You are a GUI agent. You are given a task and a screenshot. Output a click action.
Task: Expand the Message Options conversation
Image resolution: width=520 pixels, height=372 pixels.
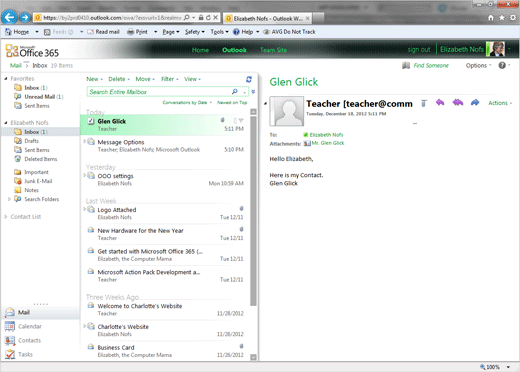click(84, 142)
